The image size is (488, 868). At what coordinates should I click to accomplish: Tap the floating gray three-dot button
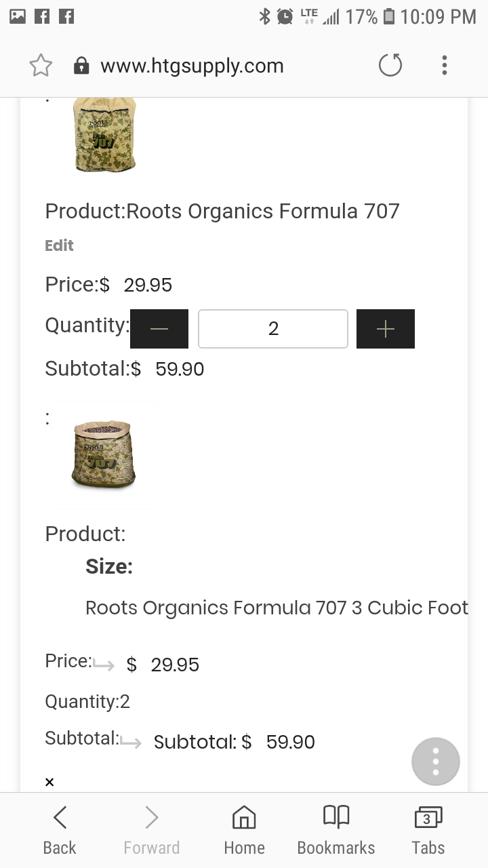click(435, 762)
